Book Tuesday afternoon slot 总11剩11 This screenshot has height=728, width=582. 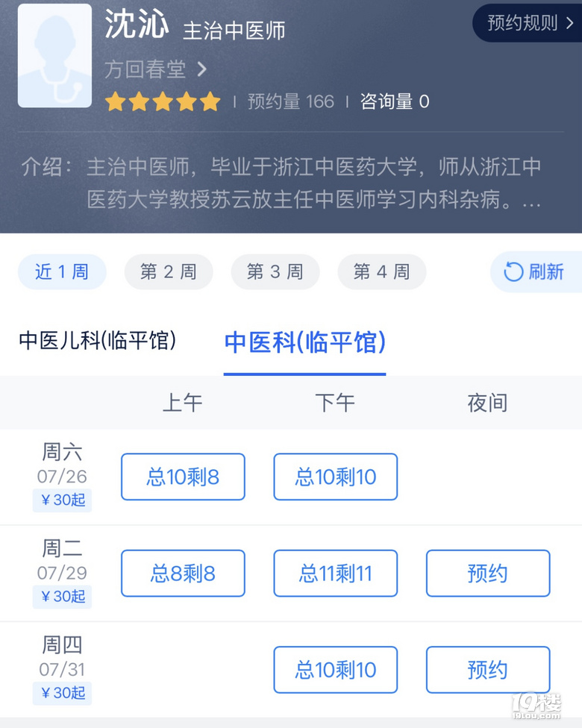[335, 574]
